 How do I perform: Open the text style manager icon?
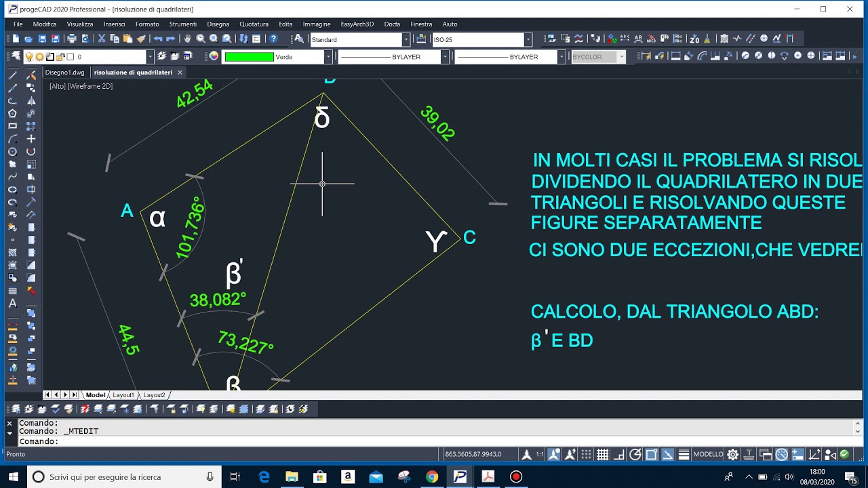pos(298,39)
